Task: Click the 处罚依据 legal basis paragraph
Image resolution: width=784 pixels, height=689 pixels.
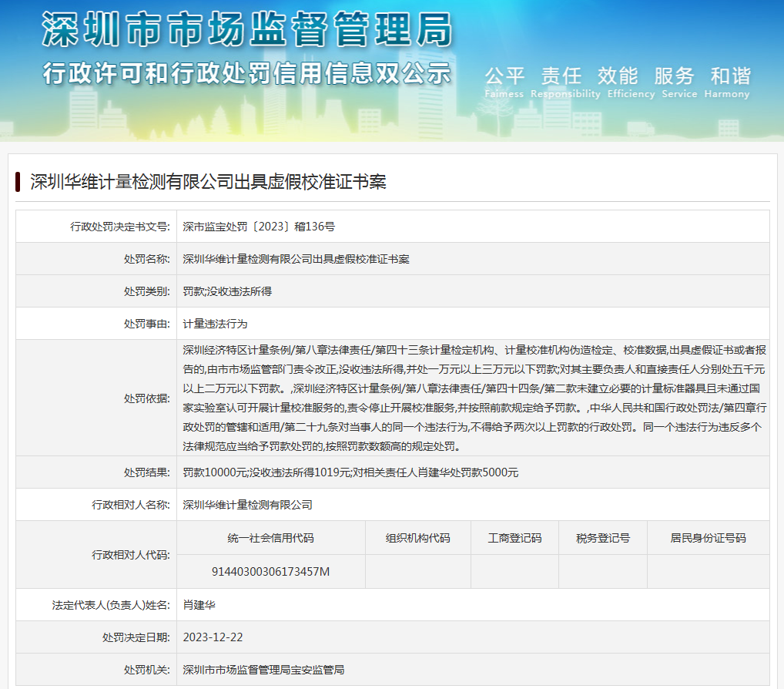Action: click(x=474, y=398)
